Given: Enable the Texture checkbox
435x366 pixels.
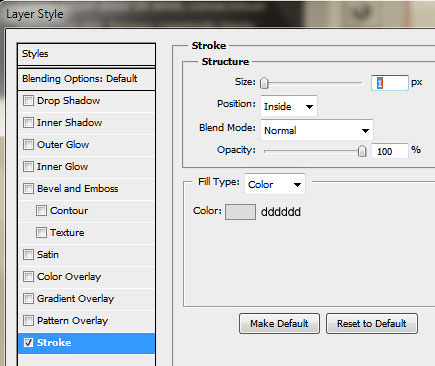Looking at the screenshot, I should pos(41,233).
